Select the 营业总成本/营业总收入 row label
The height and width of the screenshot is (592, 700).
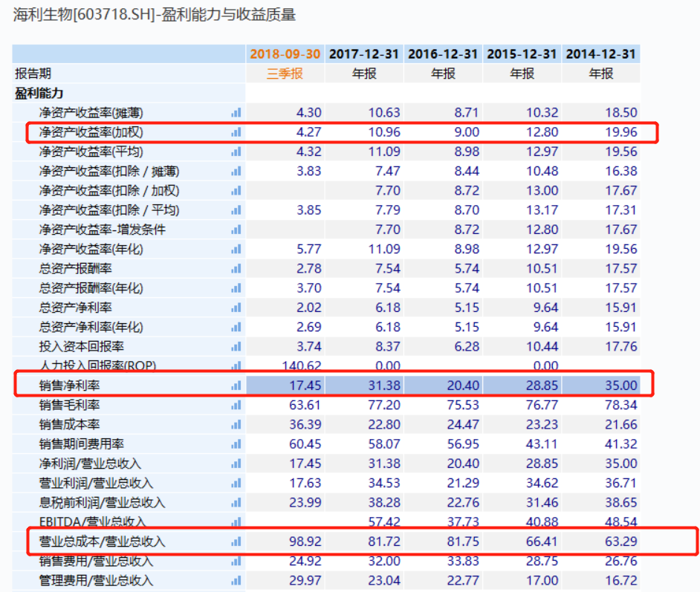click(103, 541)
